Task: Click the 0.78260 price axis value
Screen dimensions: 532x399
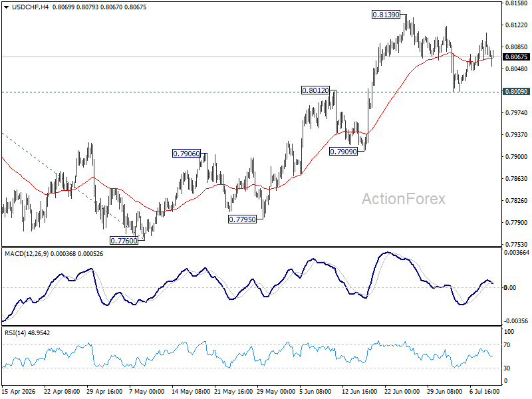Action: click(x=517, y=201)
